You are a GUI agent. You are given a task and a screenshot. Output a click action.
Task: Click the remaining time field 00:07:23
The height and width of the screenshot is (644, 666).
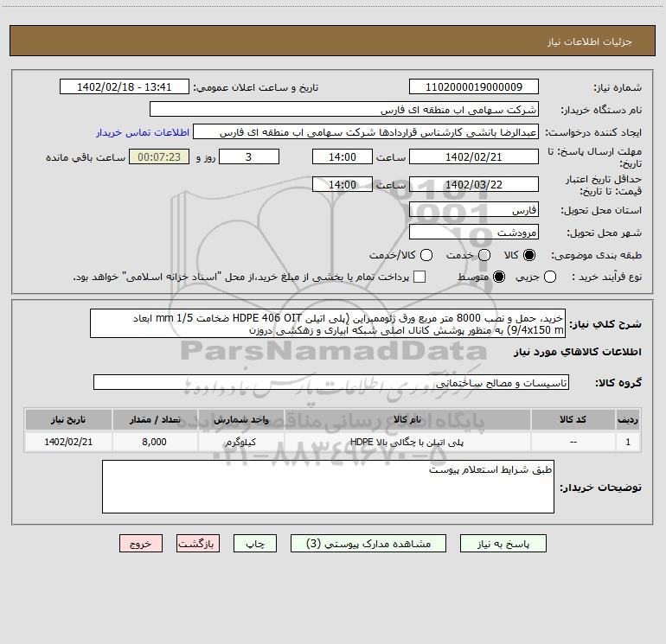click(x=159, y=156)
